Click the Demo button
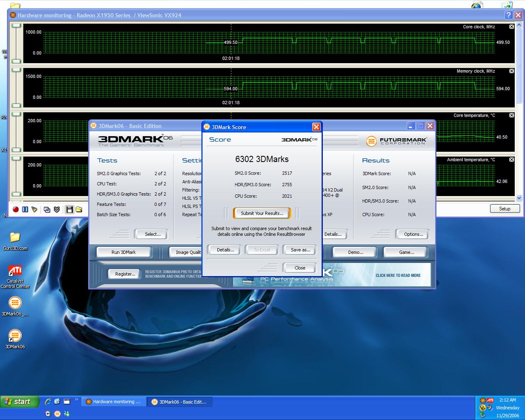 pyautogui.click(x=355, y=252)
